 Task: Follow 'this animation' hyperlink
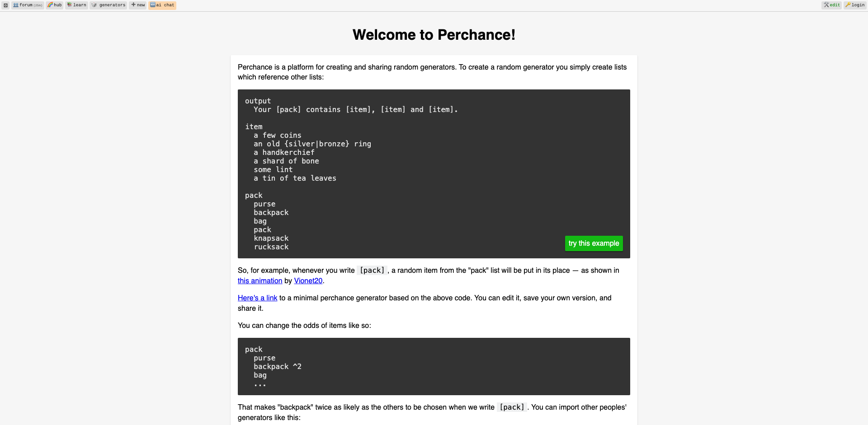click(259, 280)
